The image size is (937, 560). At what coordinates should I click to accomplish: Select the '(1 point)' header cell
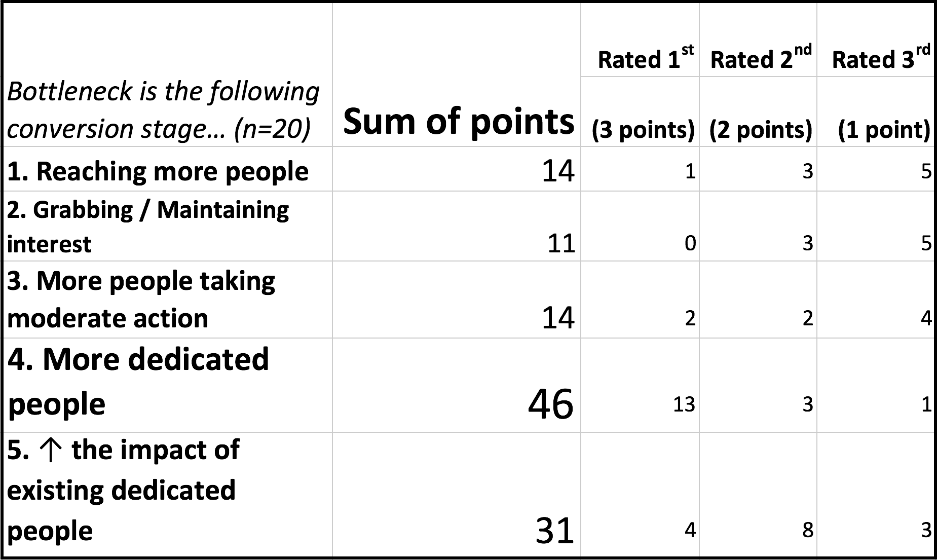tap(876, 112)
